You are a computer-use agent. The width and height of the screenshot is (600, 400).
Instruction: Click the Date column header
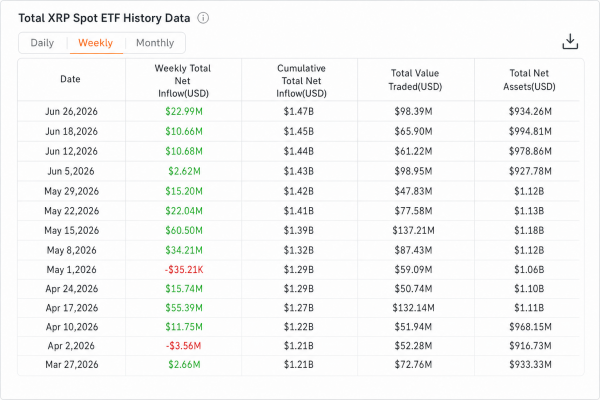pyautogui.click(x=70, y=79)
